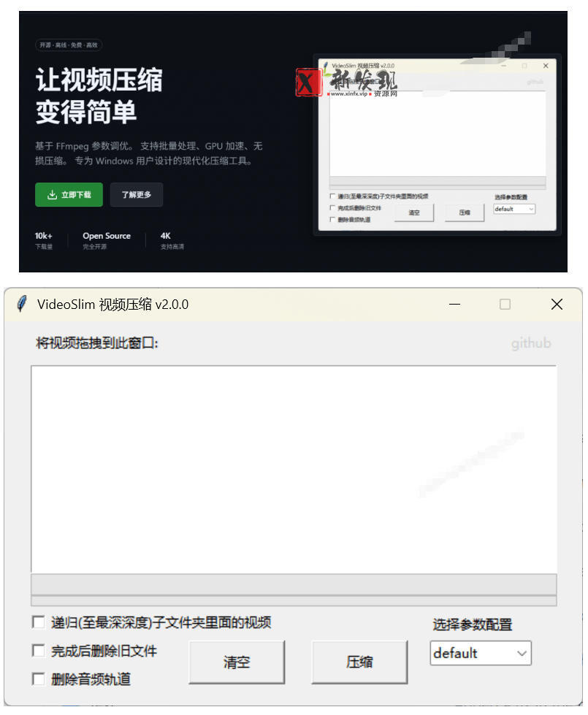Click the download arrow icon in 立即下载
This screenshot has width=588, height=715.
coord(52,195)
